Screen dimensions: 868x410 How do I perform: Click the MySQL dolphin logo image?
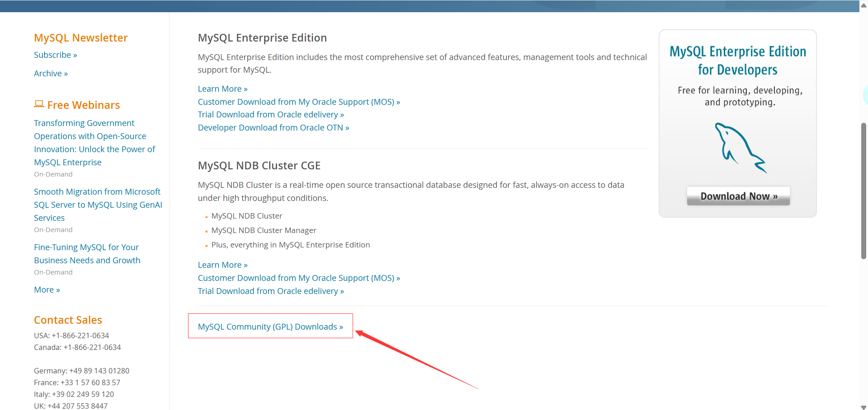tap(740, 148)
